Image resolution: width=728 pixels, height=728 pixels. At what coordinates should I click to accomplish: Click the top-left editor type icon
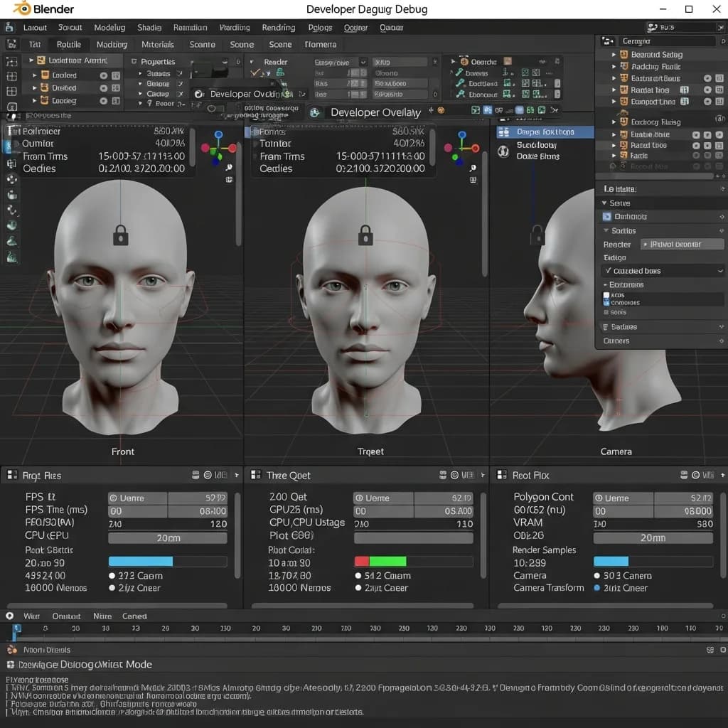pos(9,28)
